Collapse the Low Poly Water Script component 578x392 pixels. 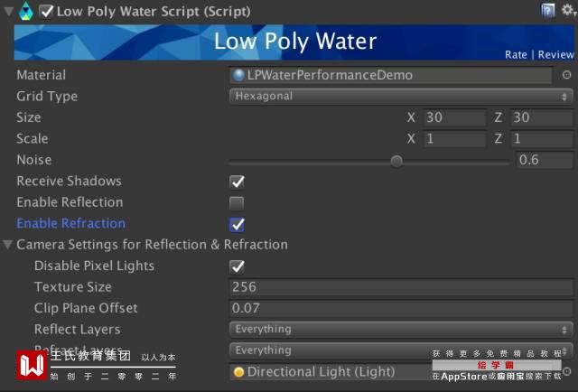[x=8, y=12]
